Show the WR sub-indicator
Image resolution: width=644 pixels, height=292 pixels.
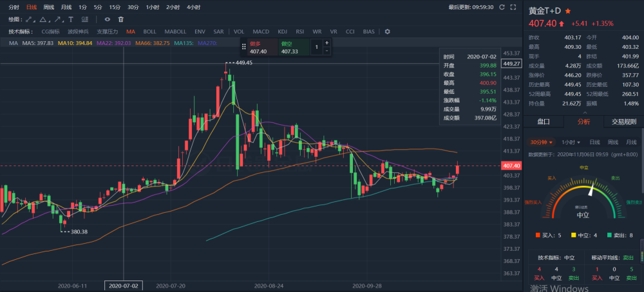tap(317, 32)
